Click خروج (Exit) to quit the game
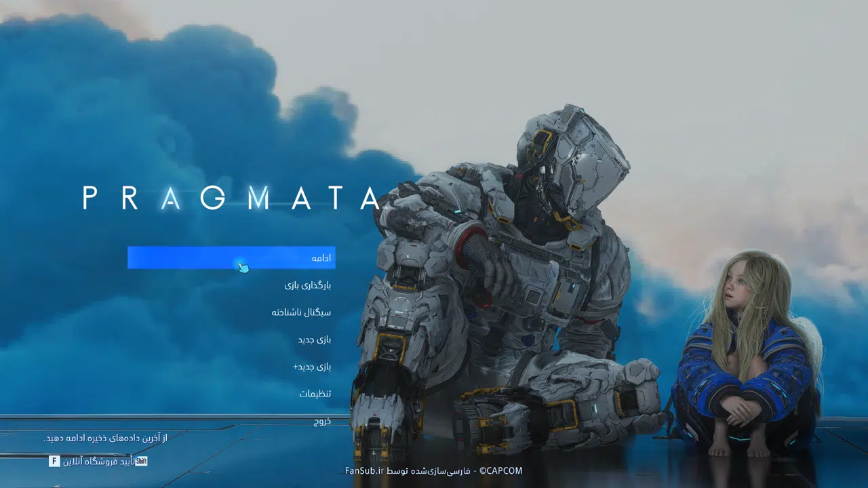 point(322,421)
